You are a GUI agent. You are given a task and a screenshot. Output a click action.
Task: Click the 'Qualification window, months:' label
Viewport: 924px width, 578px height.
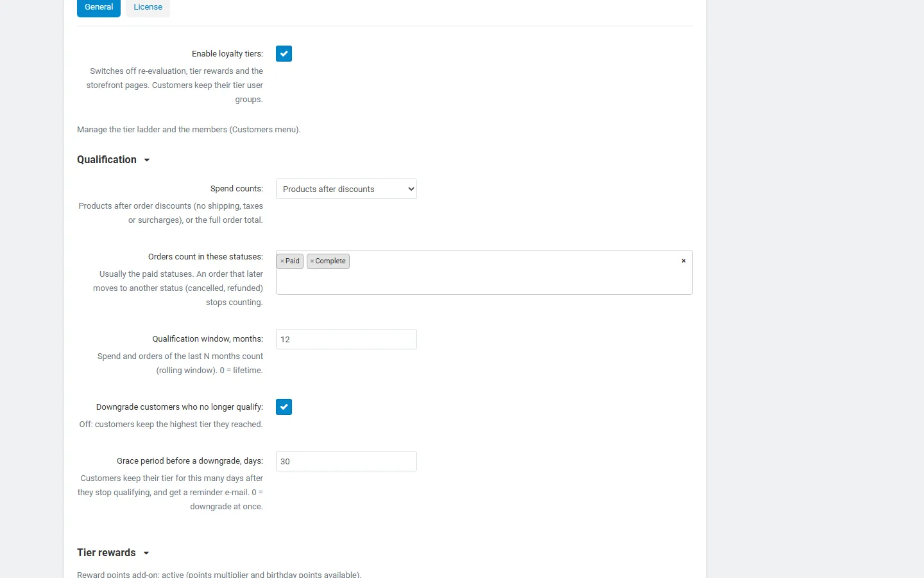(x=208, y=339)
